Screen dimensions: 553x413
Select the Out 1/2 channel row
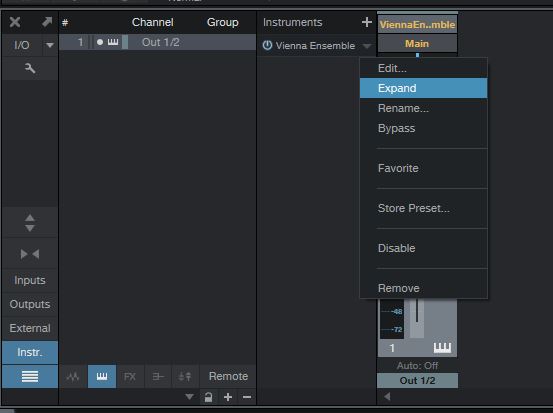pyautogui.click(x=158, y=42)
